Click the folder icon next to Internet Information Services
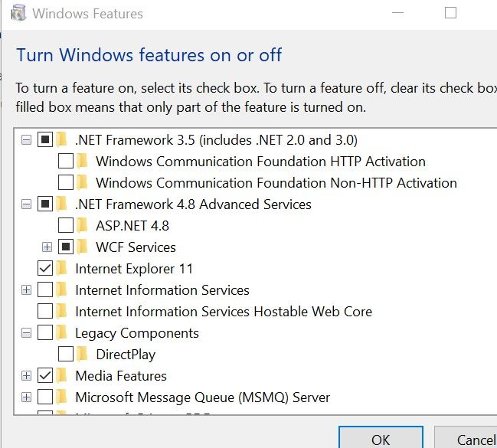The image size is (497, 448). [x=62, y=290]
